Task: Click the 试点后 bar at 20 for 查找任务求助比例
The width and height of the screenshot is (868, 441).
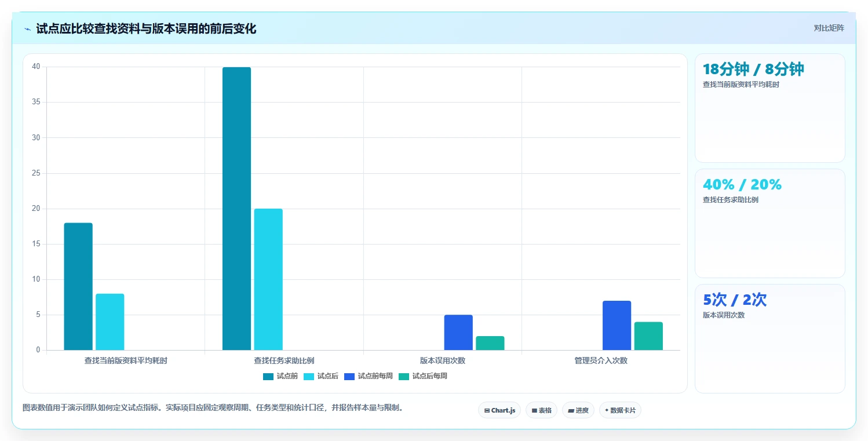Action: click(x=268, y=279)
